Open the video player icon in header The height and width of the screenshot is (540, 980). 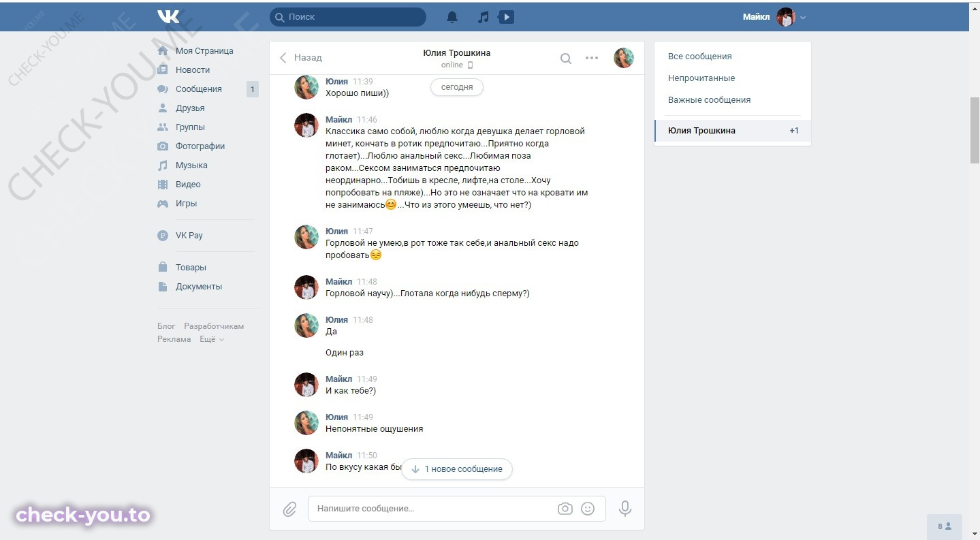[x=506, y=17]
